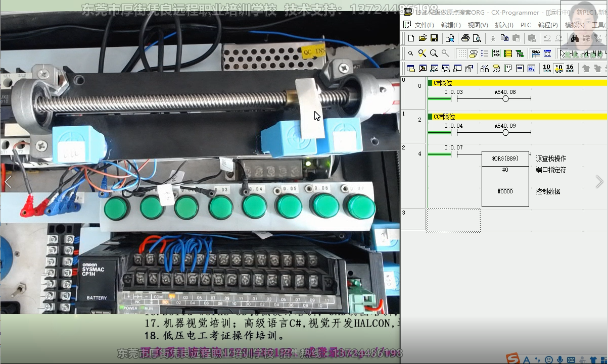Open the 文件(F) menu

[x=425, y=25]
